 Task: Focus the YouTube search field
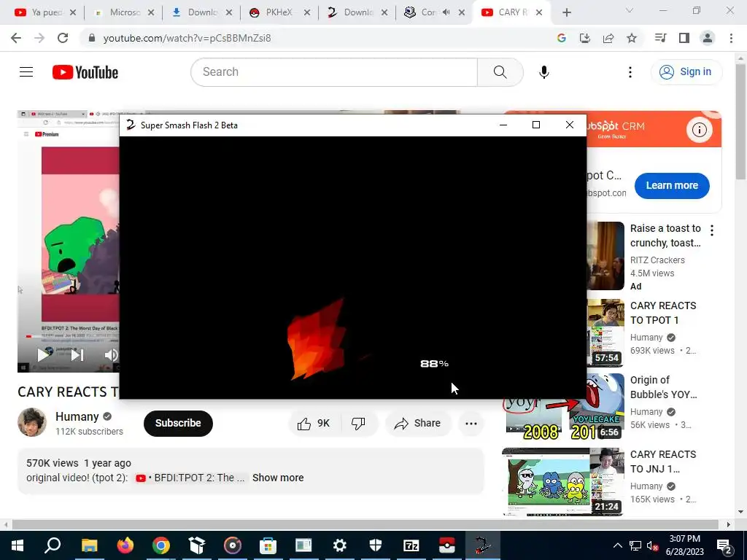tap(334, 72)
